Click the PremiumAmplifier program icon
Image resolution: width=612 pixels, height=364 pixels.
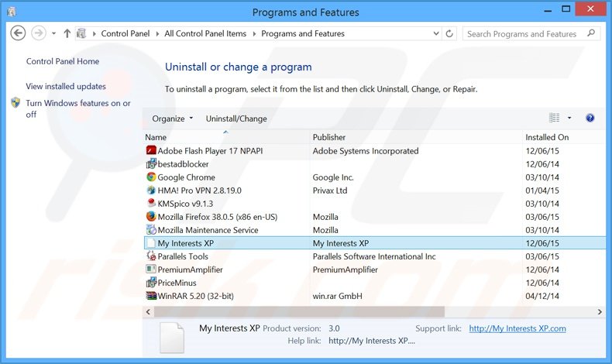tap(151, 270)
